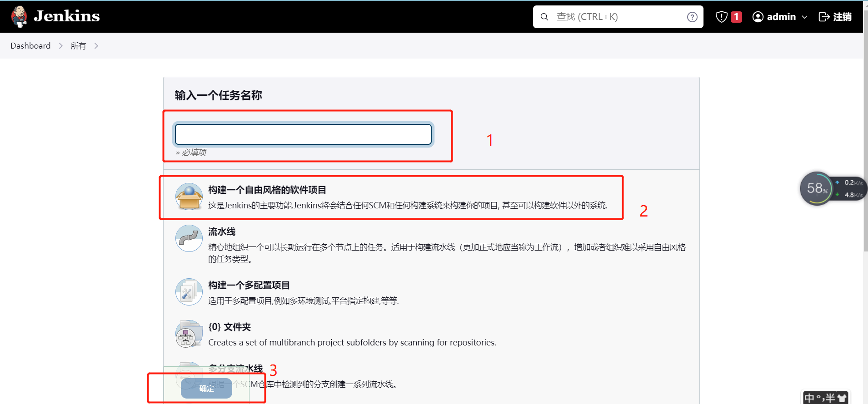The width and height of the screenshot is (868, 404).
Task: Expand the chevron after Dashboard breadcrumb
Action: (60, 46)
